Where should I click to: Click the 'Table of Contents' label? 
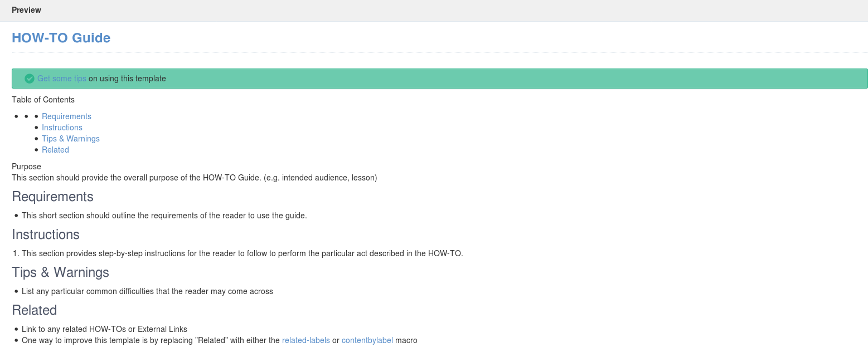(43, 100)
